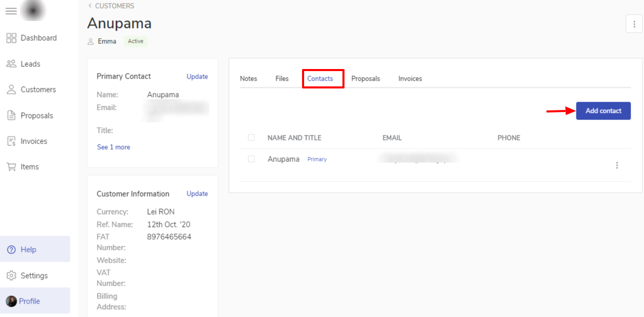Click the Dashboard grid icon
Image resolution: width=644 pixels, height=317 pixels.
[x=11, y=38]
